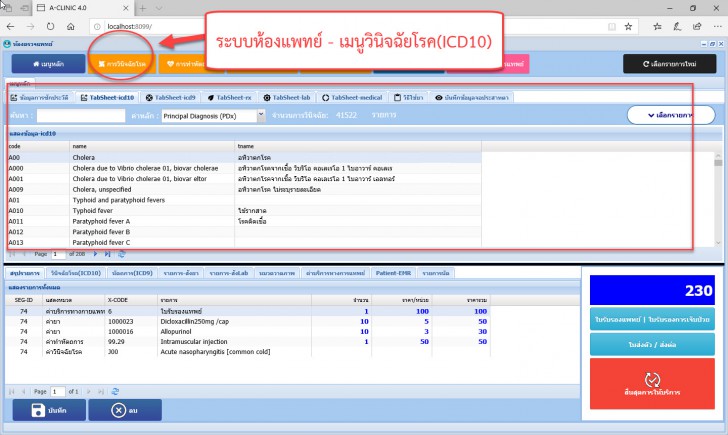Switch to the TabSheet-lab tab

286,97
